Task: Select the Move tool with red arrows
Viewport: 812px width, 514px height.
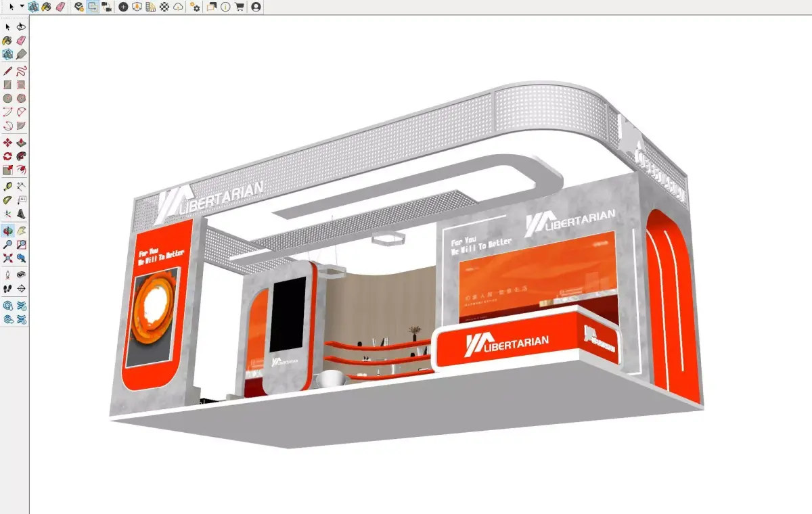Action: [x=7, y=143]
